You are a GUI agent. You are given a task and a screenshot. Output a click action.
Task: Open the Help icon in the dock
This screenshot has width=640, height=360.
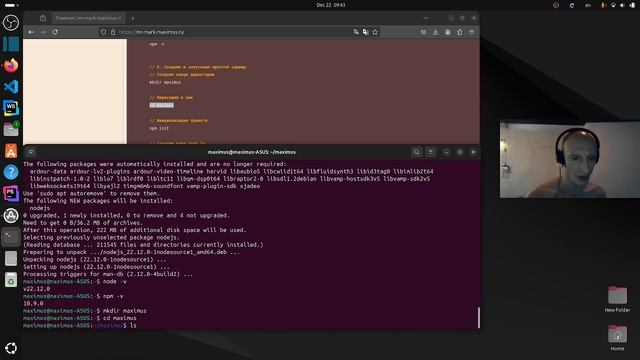click(11, 172)
